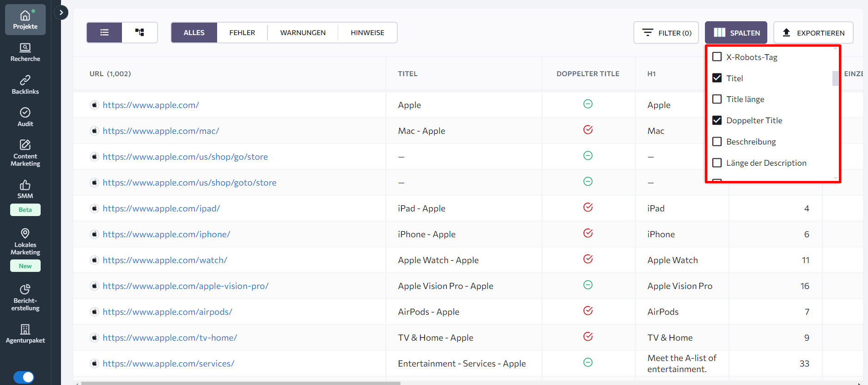Select the HINWEISE tab
The width and height of the screenshot is (868, 385).
click(x=367, y=33)
